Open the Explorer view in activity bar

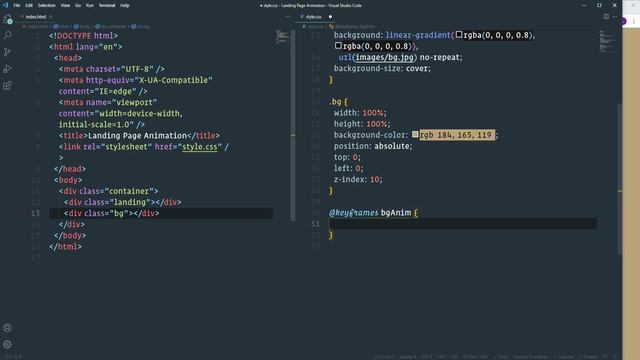tap(7, 19)
